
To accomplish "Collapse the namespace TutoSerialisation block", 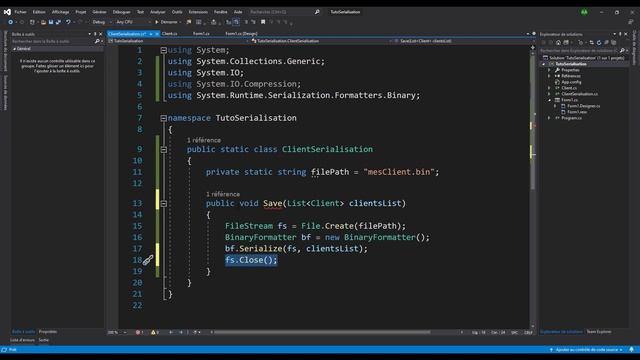I will [164, 118].
